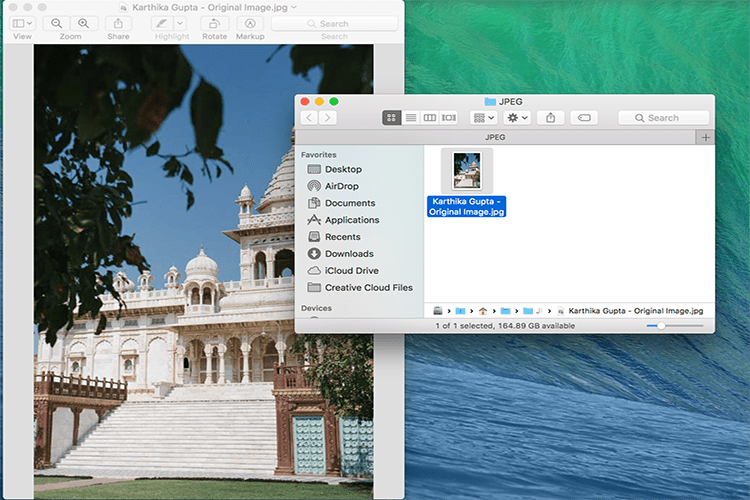Click the Rotate button in Preview toolbar

pyautogui.click(x=214, y=23)
